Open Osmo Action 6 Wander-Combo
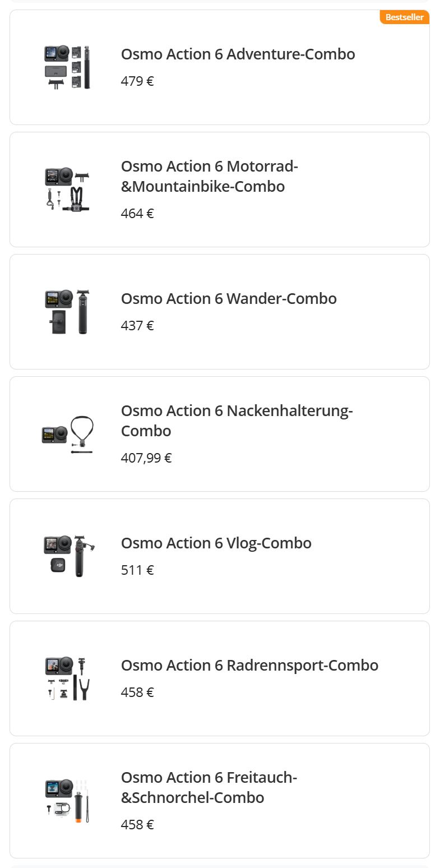Image resolution: width=440 pixels, height=868 pixels. click(x=229, y=299)
